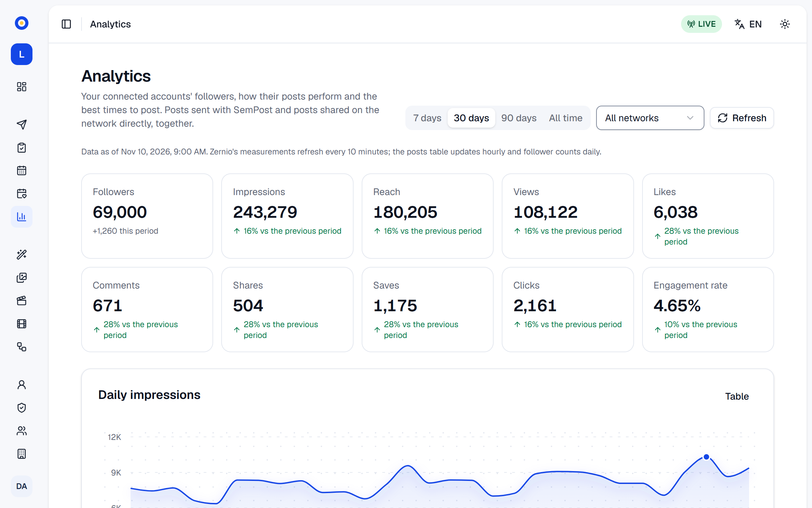This screenshot has width=812, height=508.
Task: Toggle the light theme sun icon
Action: coord(785,24)
